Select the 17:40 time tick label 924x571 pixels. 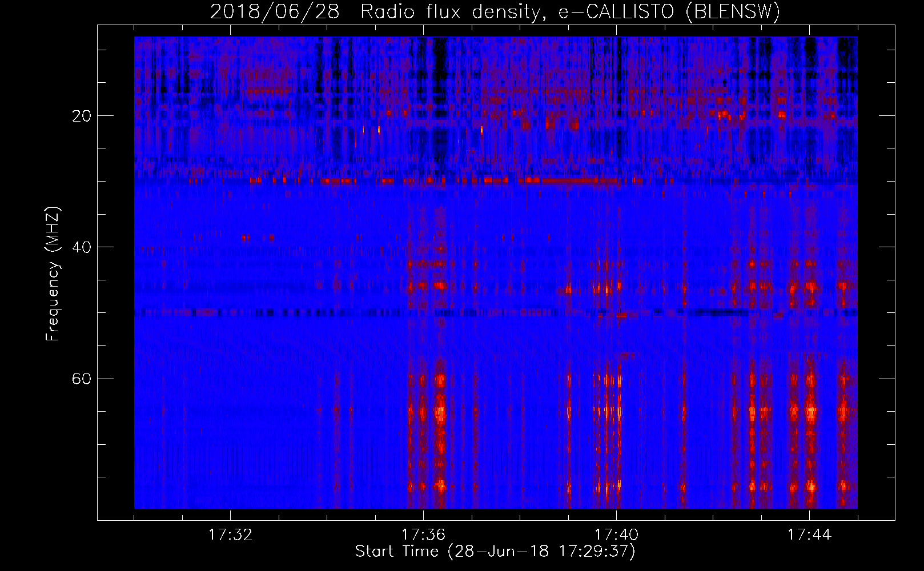616,535
